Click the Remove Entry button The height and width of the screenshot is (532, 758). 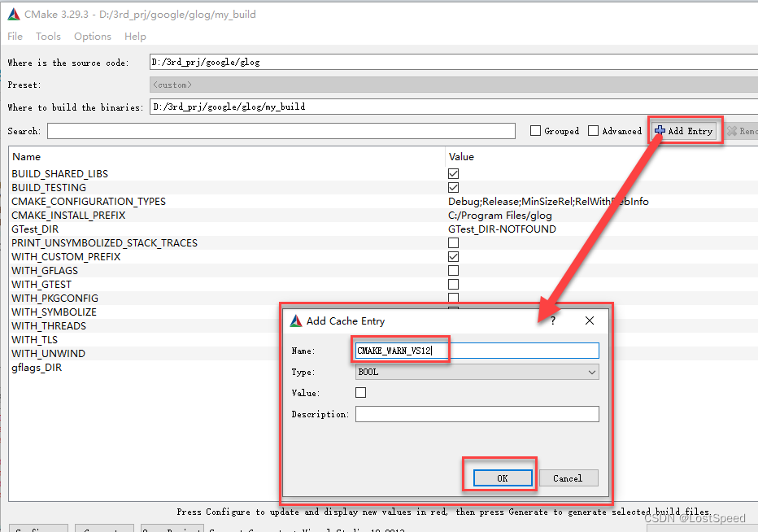(x=742, y=131)
